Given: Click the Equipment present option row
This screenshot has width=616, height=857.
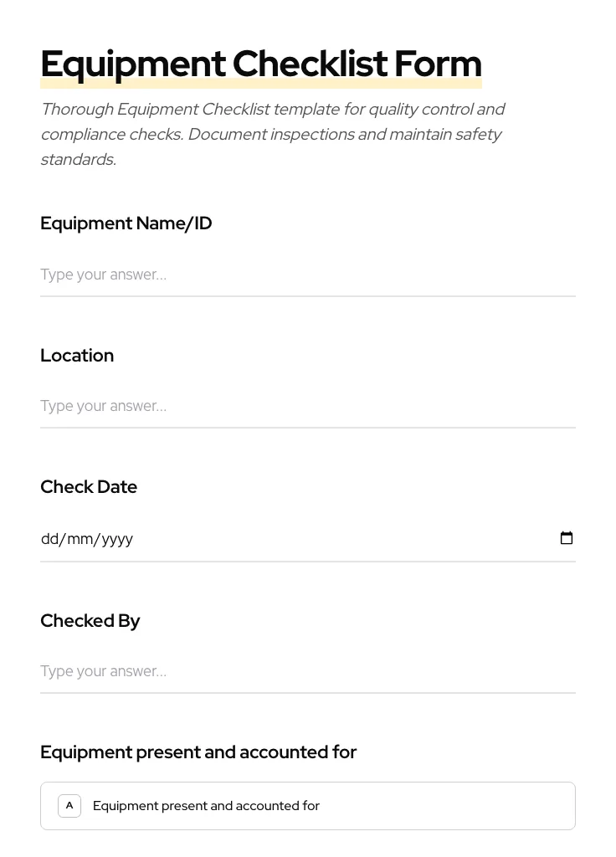Looking at the screenshot, I should coord(308,805).
